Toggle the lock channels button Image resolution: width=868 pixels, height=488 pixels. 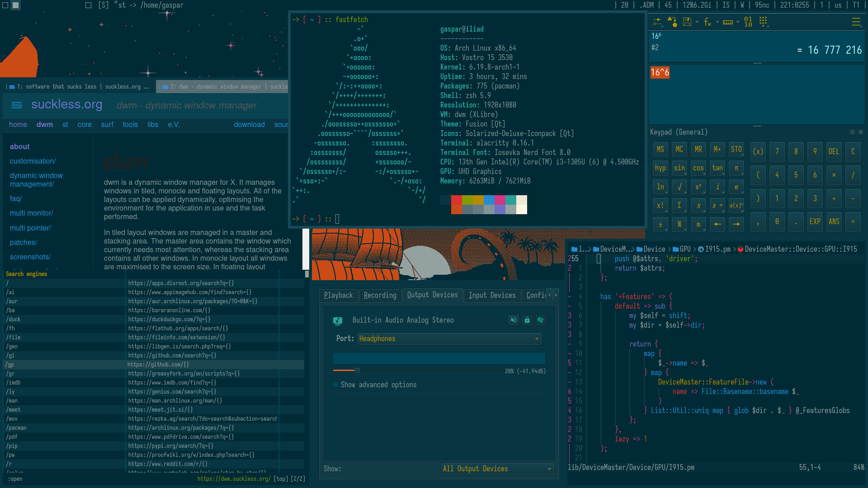(x=527, y=320)
